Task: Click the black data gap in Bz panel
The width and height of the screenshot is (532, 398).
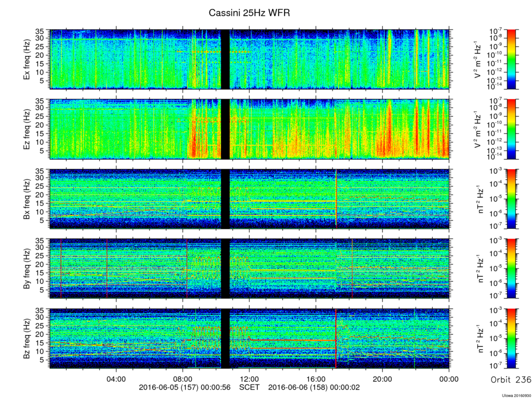Action: [x=225, y=339]
